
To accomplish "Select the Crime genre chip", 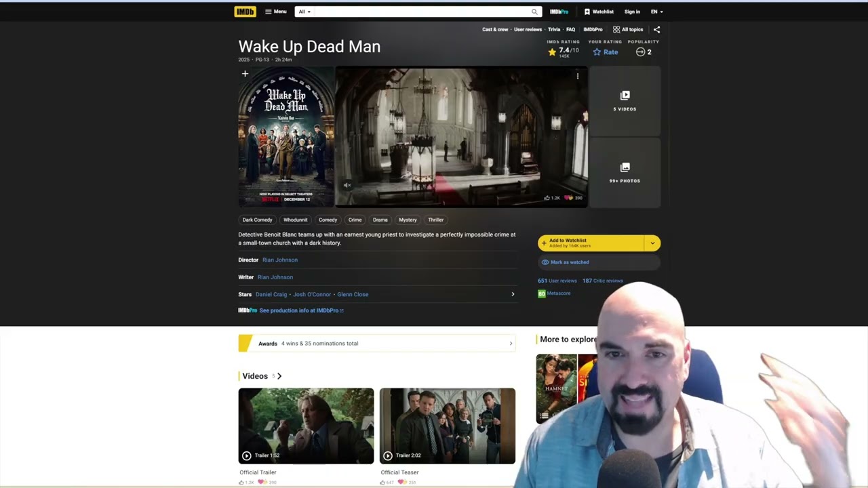I will click(355, 220).
